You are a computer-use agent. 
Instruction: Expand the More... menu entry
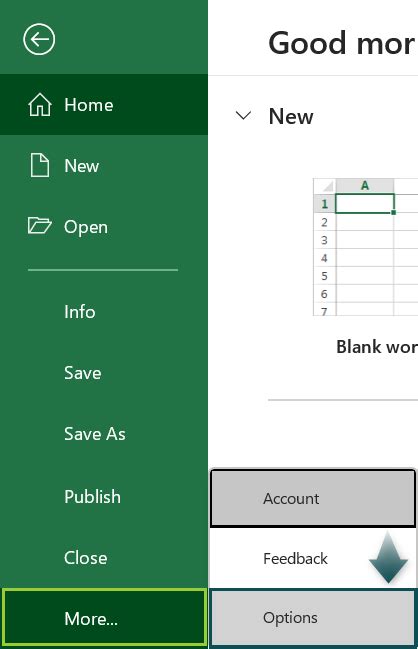tap(104, 618)
